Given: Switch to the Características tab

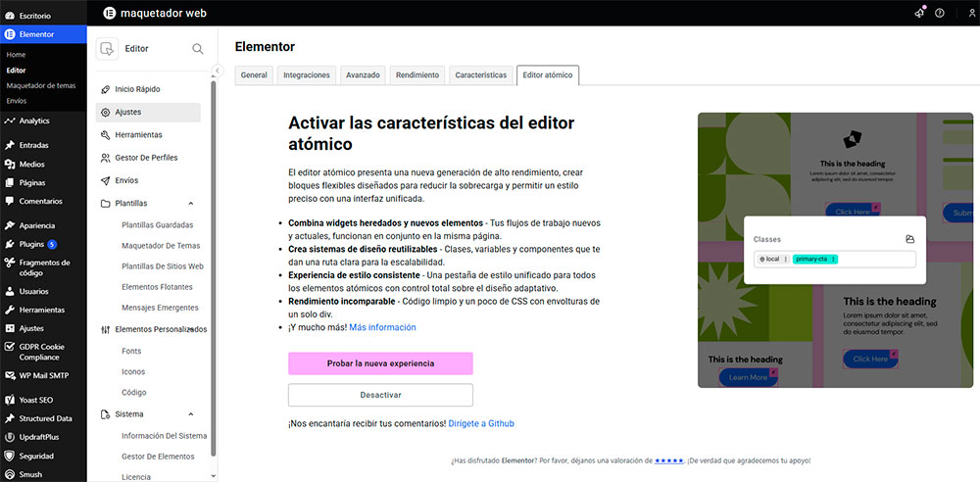Looking at the screenshot, I should click(480, 75).
